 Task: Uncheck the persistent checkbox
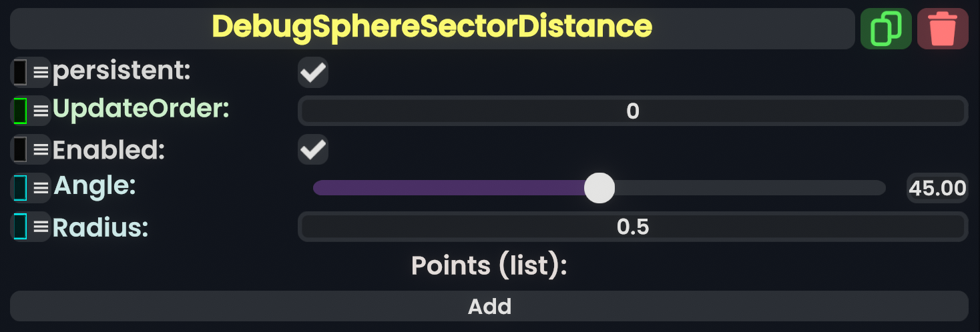click(313, 72)
